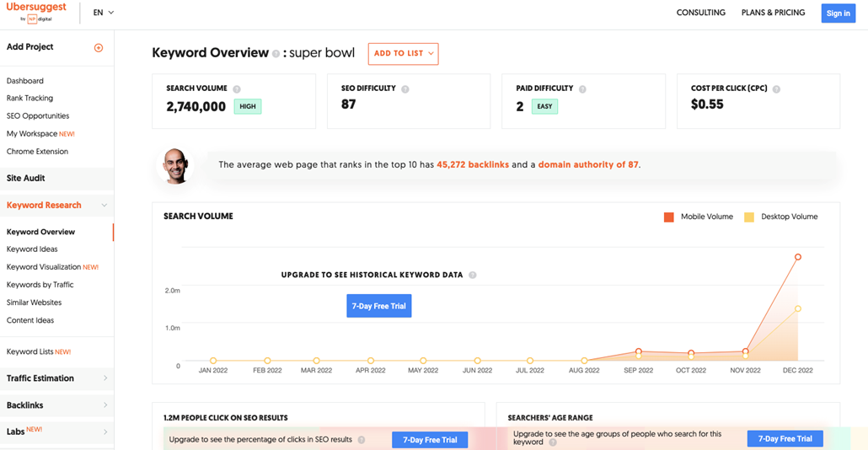The height and width of the screenshot is (450, 868).
Task: Expand the Traffic Estimation section
Action: click(x=105, y=378)
